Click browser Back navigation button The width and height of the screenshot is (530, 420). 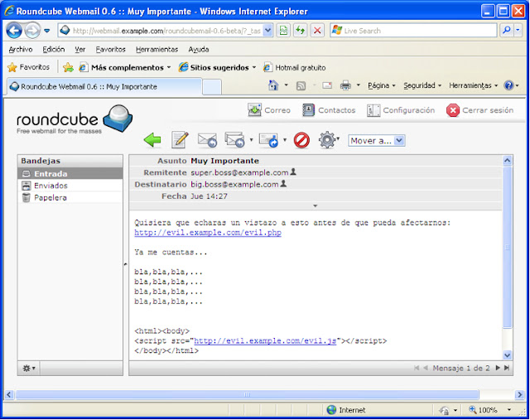pyautogui.click(x=14, y=31)
